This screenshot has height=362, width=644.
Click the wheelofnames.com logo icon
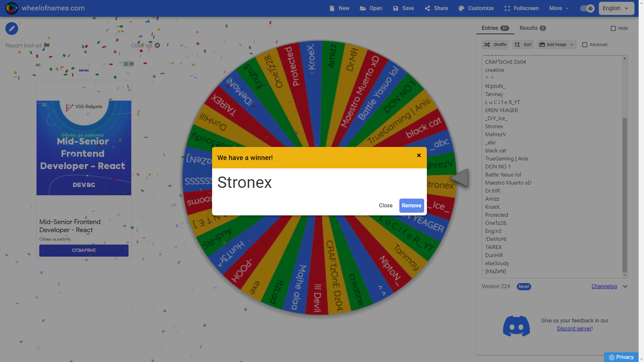click(x=11, y=8)
